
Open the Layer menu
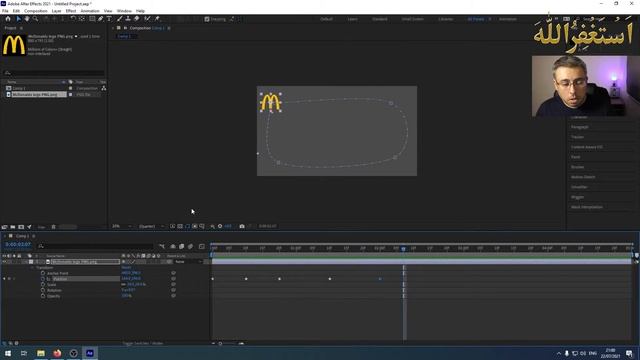(x=56, y=11)
